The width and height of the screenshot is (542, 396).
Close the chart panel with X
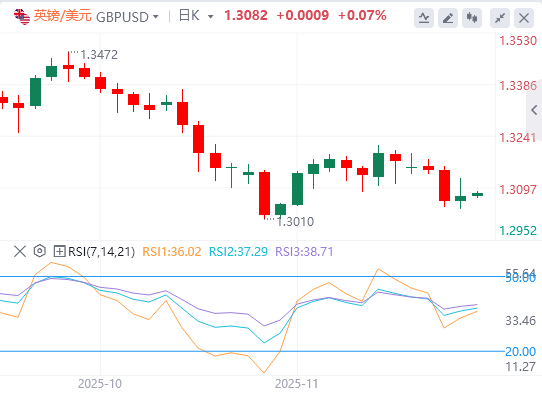524,18
